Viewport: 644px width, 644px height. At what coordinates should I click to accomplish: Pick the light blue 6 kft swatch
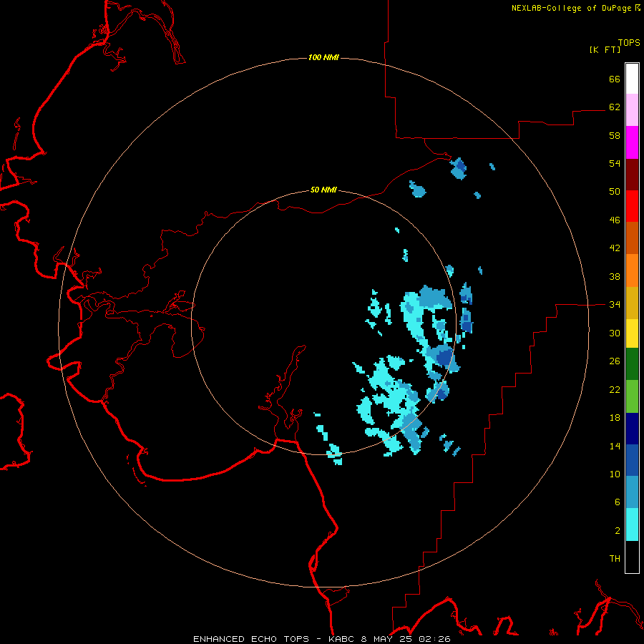pyautogui.click(x=632, y=492)
